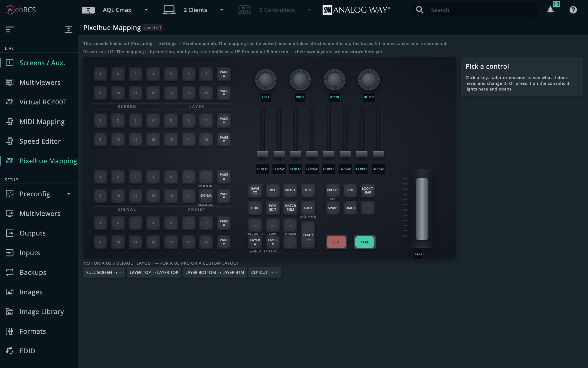
Task: Click the SIGNAL key in preset row
Action: 206,196
